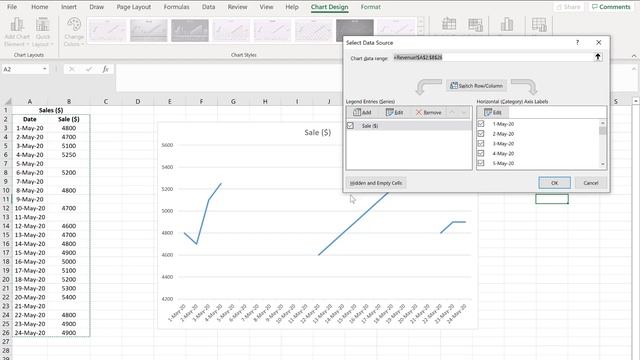Screen dimensions: 640x360
Task: Uncheck Sale ($) series checkbox
Action: 350,126
